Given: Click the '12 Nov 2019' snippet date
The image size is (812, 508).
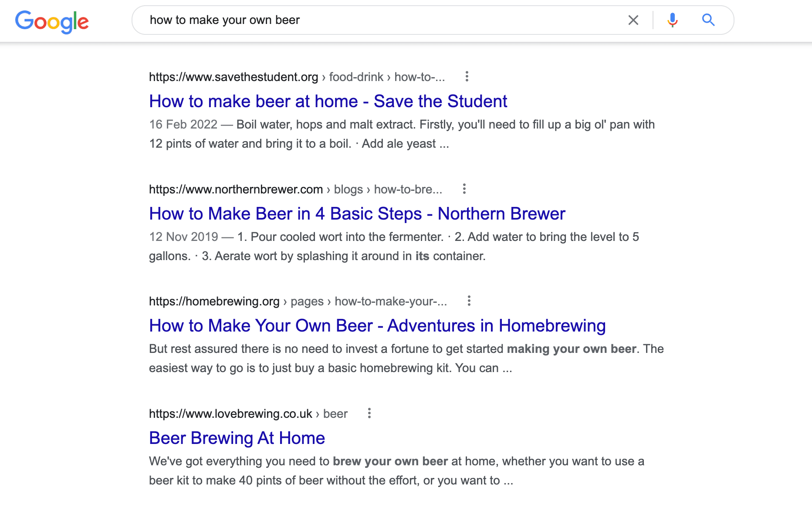Looking at the screenshot, I should point(183,237).
